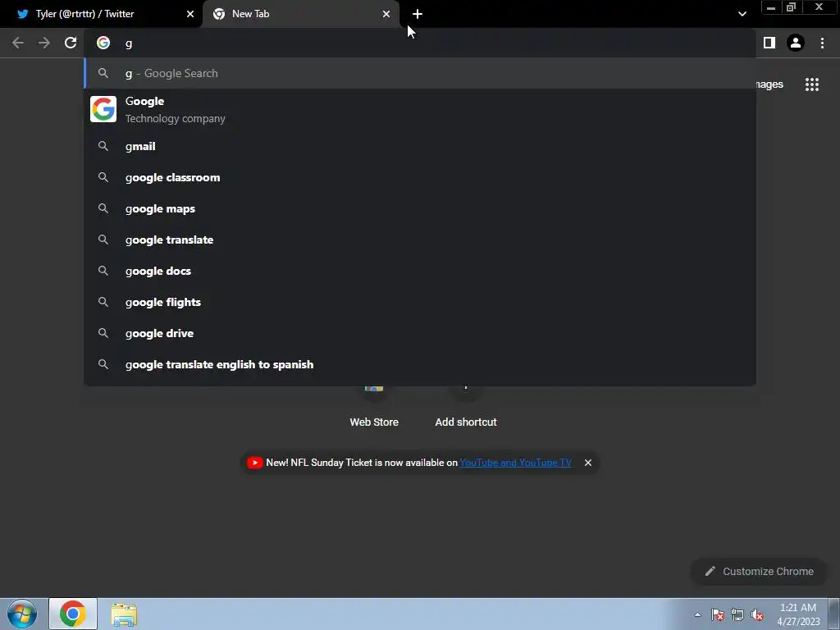840x630 pixels.
Task: Select google maps suggestion
Action: (420, 208)
